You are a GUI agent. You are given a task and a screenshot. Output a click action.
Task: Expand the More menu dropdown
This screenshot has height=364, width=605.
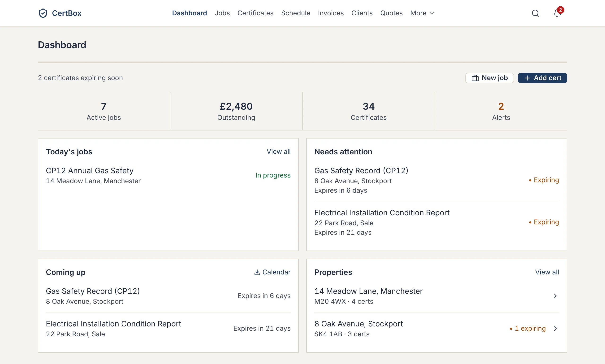click(422, 13)
